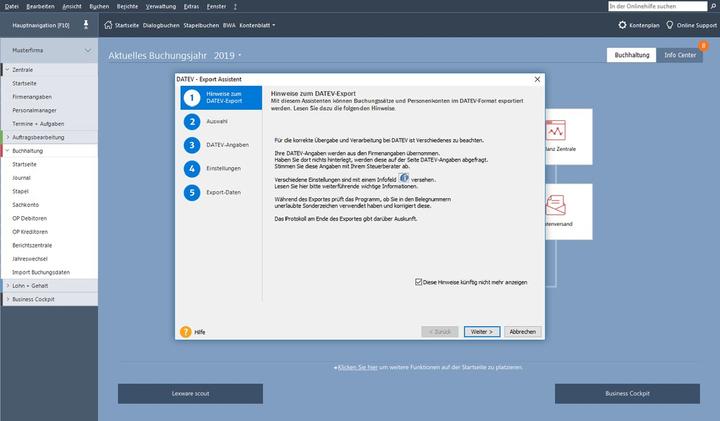720x421 pixels.
Task: Select step 2 Auswahl circle
Action: click(192, 122)
